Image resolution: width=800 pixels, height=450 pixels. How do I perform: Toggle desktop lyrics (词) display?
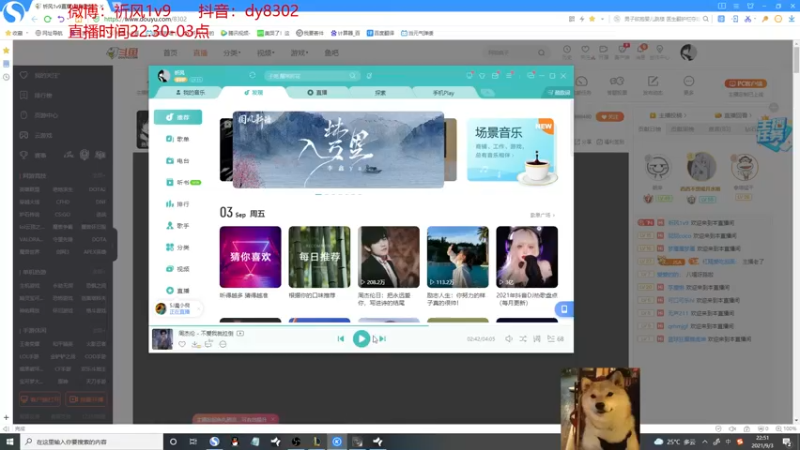tap(537, 339)
